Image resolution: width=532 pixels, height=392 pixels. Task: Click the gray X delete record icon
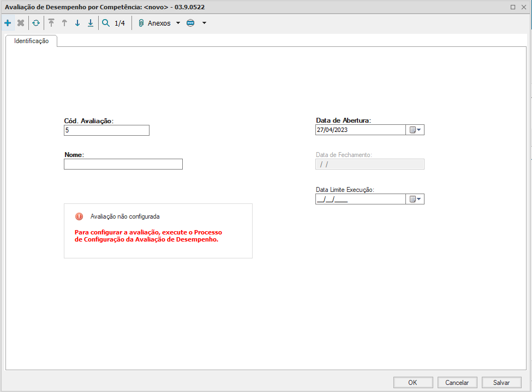click(x=21, y=23)
